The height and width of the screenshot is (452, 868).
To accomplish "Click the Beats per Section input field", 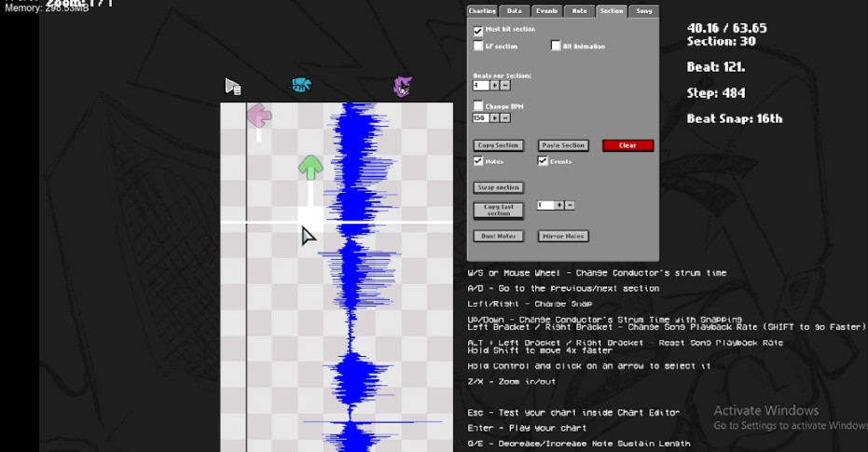I will [x=481, y=85].
